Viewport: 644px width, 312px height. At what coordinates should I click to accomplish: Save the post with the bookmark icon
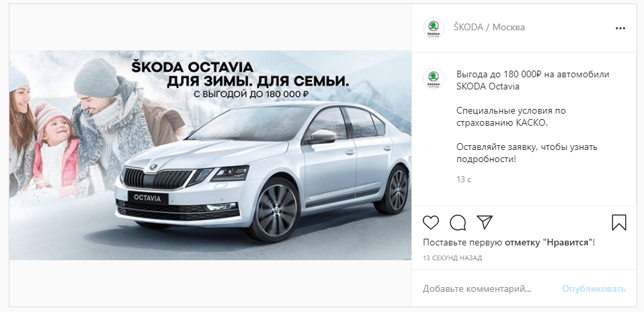619,223
